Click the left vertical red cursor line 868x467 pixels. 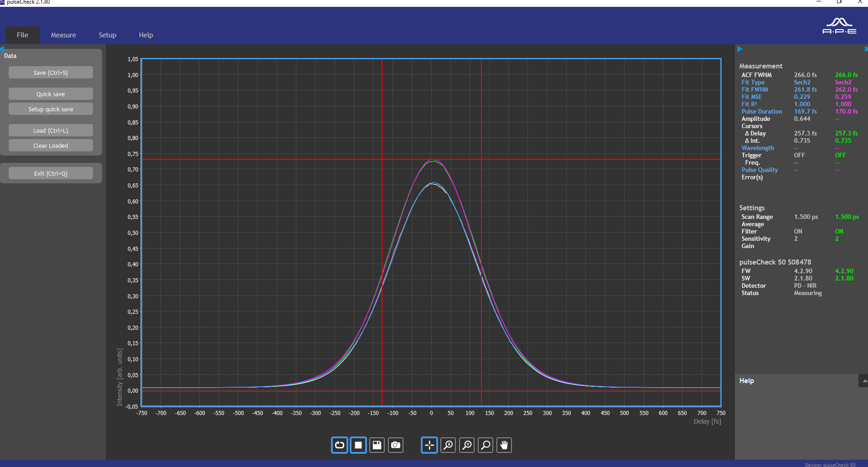(x=382, y=228)
